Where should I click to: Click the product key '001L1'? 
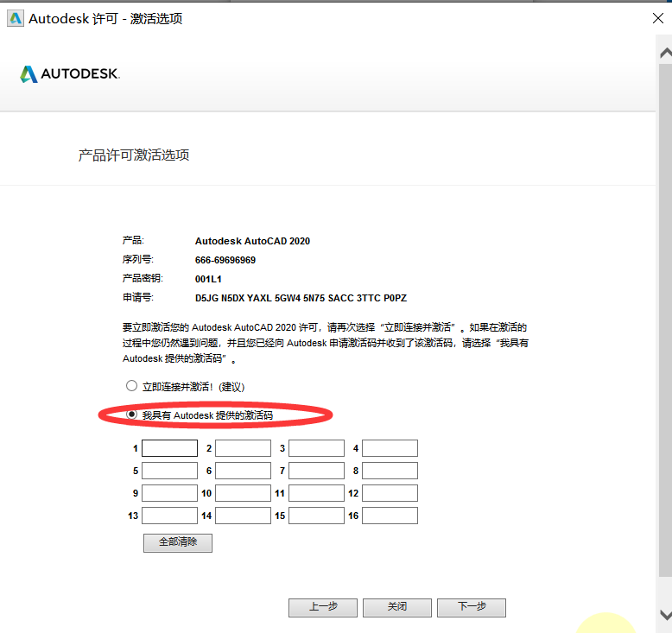click(208, 279)
